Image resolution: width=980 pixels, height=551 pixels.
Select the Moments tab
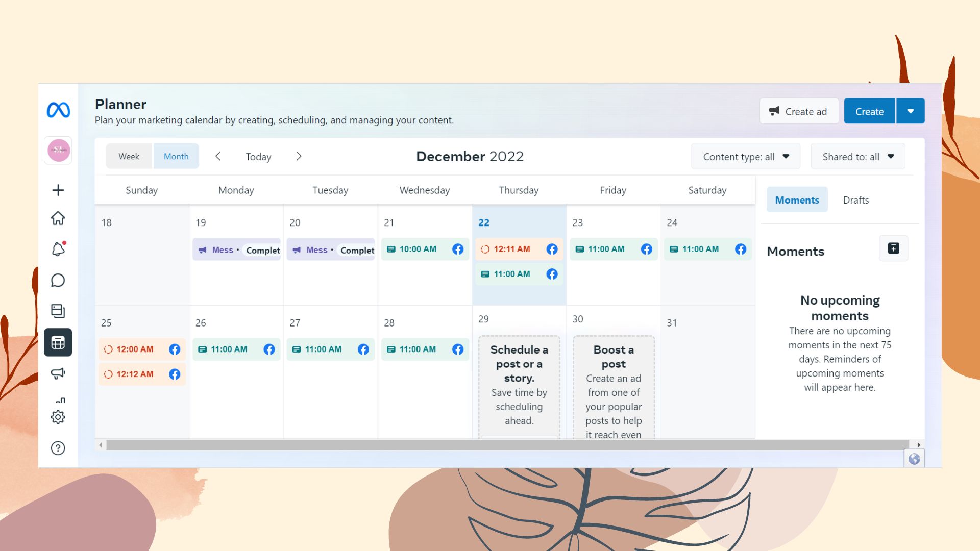[797, 200]
